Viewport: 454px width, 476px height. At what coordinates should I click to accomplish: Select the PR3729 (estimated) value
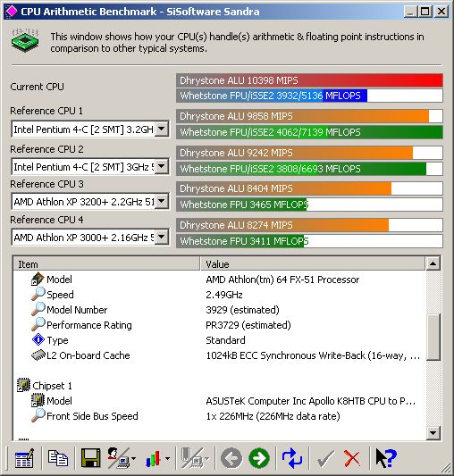tap(248, 325)
